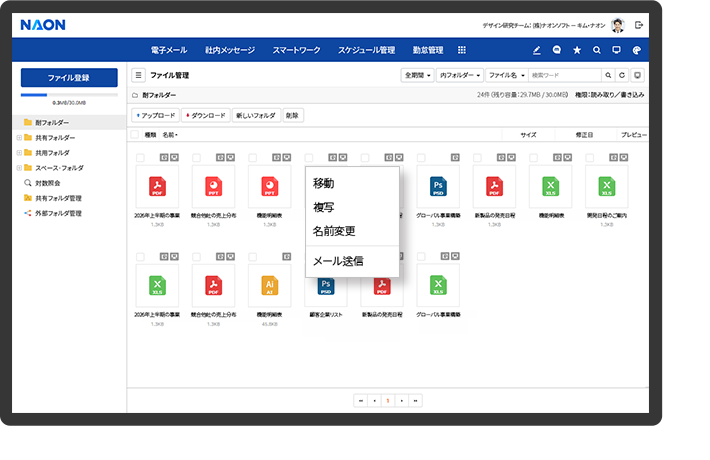Check the select-all checkbox in the list header

[x=134, y=134]
